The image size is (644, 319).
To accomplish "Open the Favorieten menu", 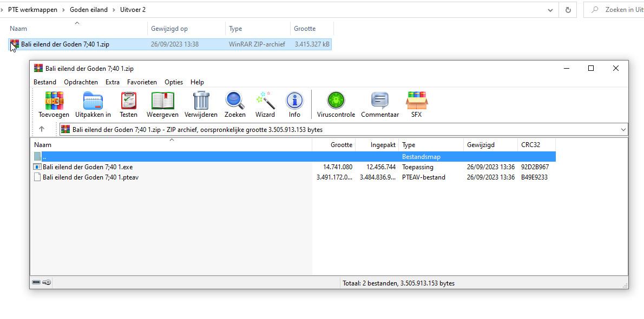I will (x=142, y=82).
